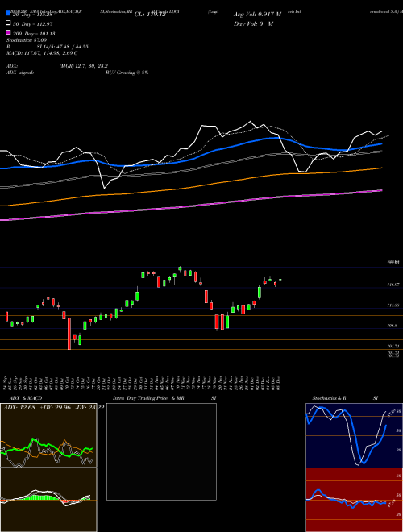Click the 'CL: 119.12' closing price label
The image size is (403, 532).
click(150, 15)
